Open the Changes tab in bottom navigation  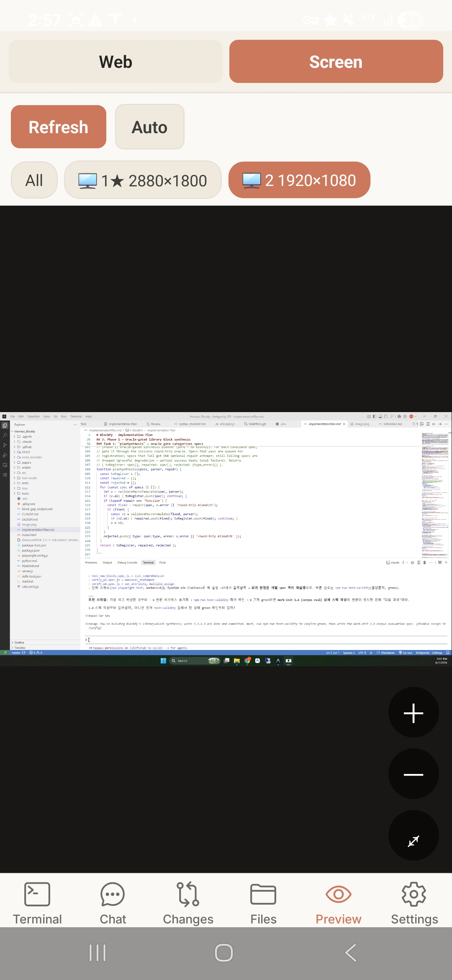point(188,904)
